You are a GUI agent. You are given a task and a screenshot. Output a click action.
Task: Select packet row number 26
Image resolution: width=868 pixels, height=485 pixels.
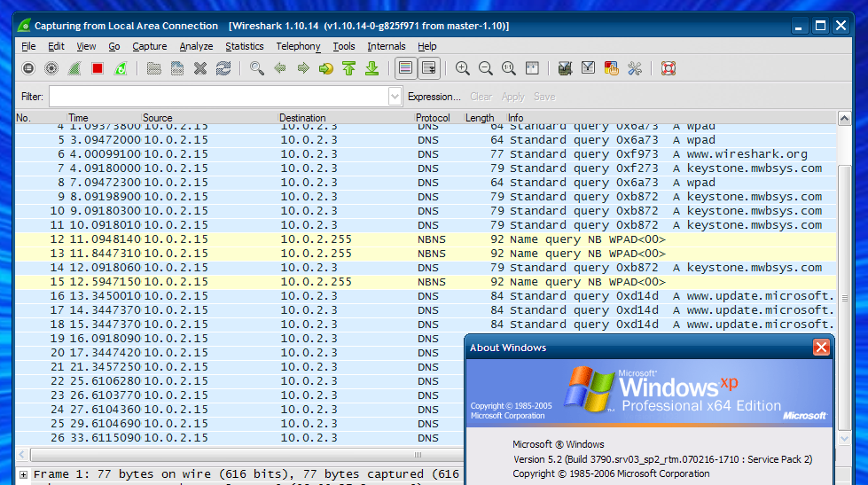click(x=239, y=437)
